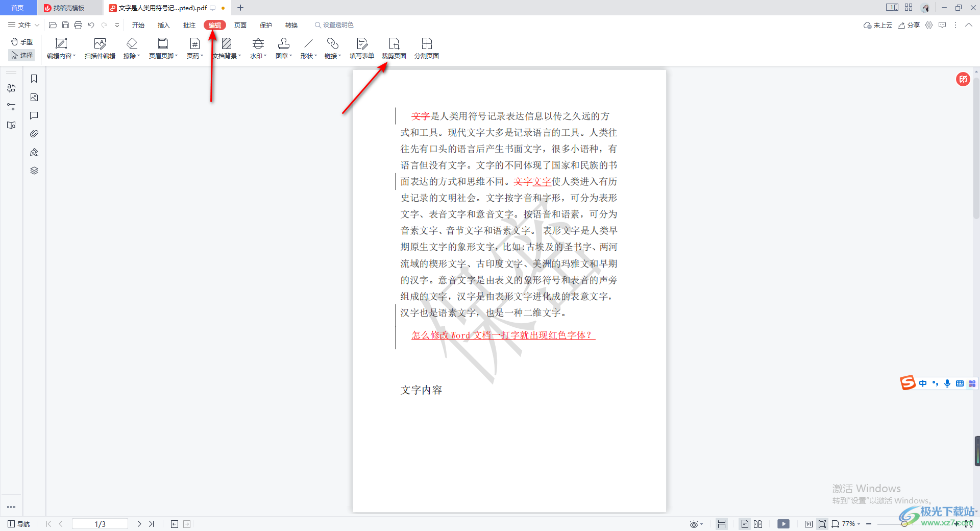980x531 pixels.
Task: Open the Thumbnail panel icon in sidebar
Action: [34, 97]
